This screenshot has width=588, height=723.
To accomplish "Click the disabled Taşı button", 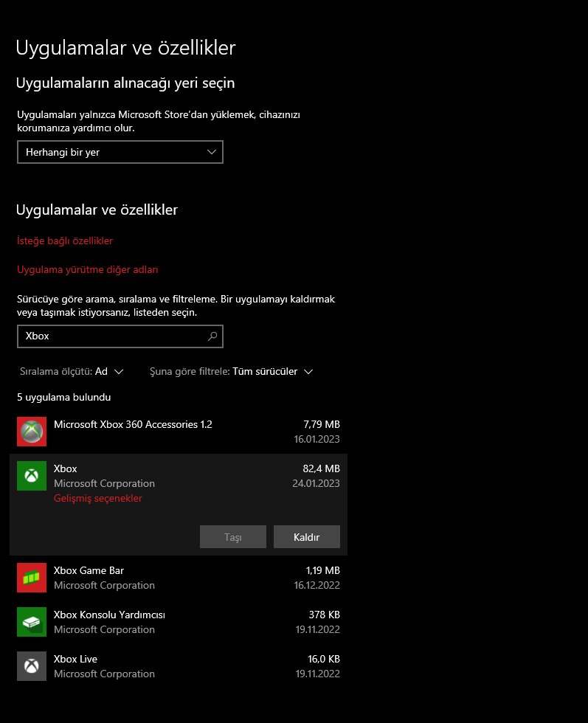I will [233, 537].
